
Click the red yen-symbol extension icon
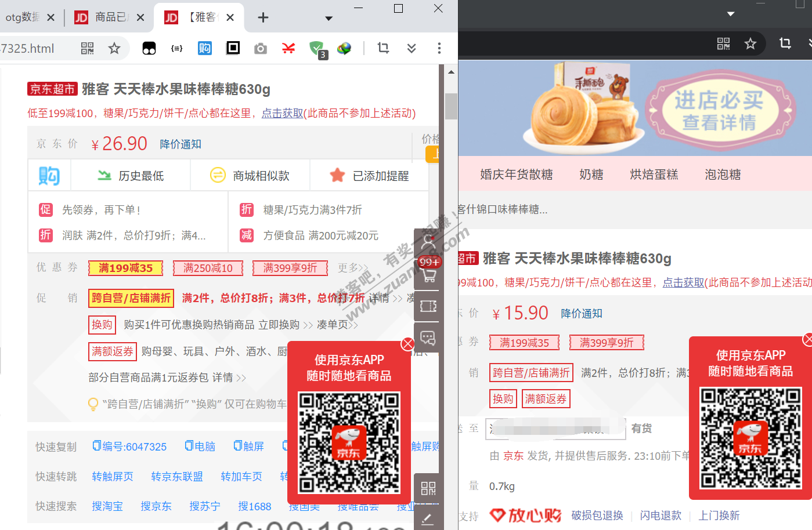point(288,48)
